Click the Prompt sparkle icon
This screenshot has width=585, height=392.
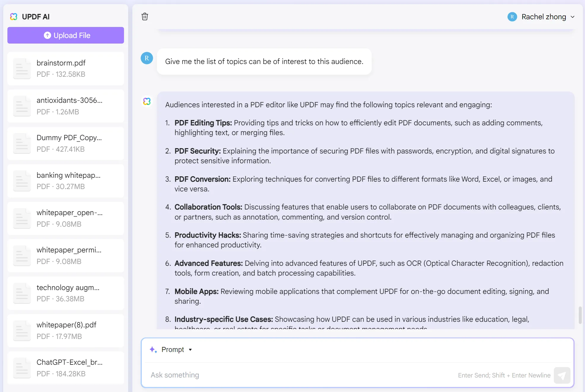click(154, 349)
